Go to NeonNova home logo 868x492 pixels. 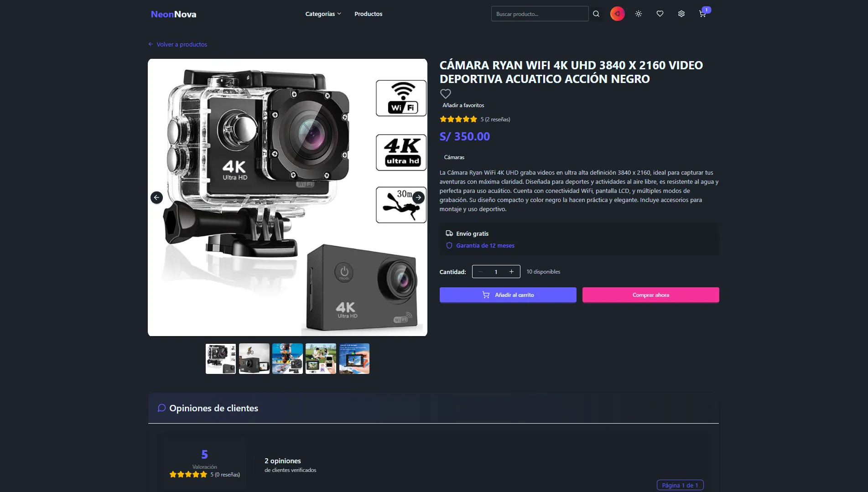(173, 14)
